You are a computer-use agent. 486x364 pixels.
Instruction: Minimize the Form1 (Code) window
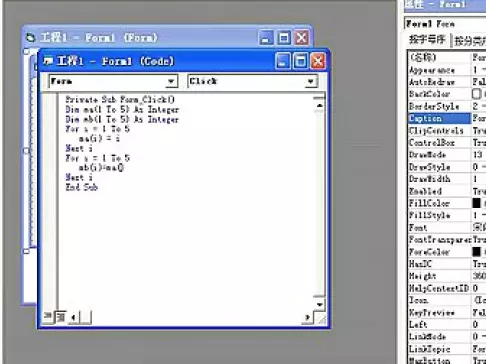283,61
